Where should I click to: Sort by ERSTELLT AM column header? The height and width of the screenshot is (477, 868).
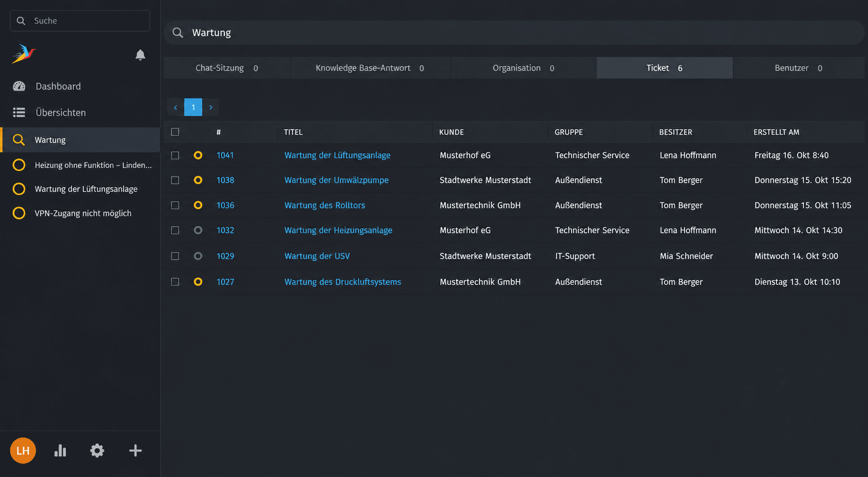pyautogui.click(x=776, y=132)
